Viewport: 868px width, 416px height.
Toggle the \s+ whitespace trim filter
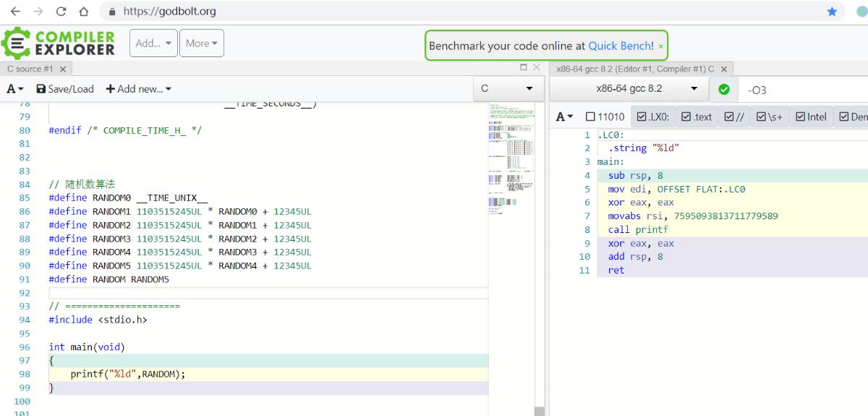[770, 116]
